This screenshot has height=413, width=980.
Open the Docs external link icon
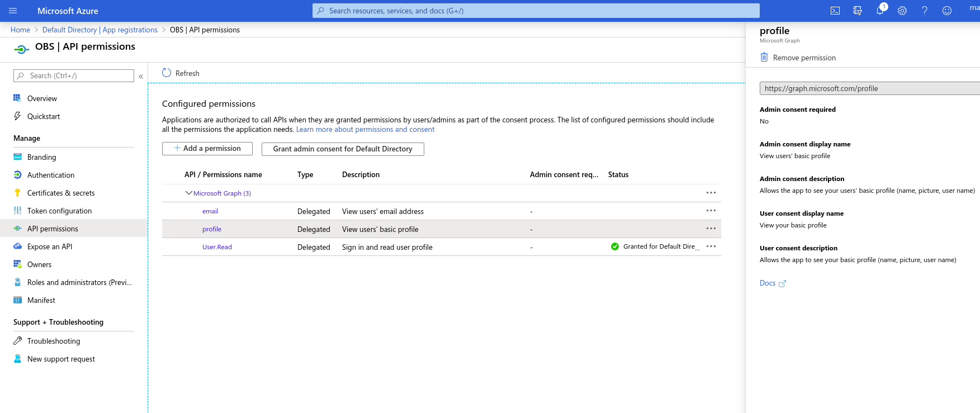click(782, 283)
